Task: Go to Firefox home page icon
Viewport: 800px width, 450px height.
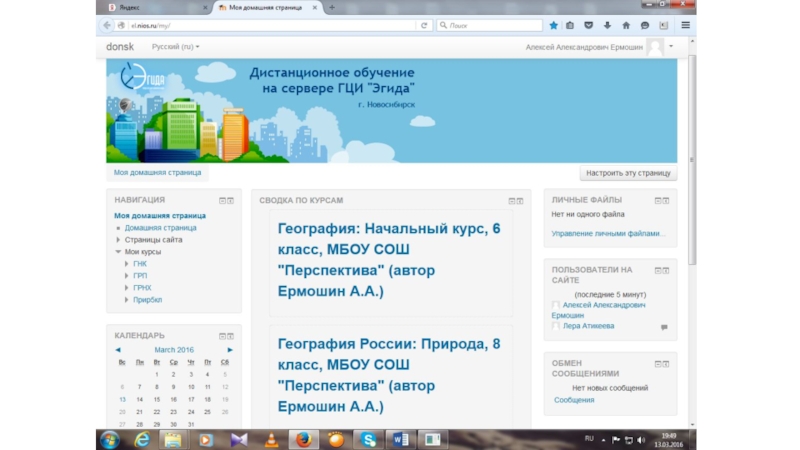Action: [626, 25]
